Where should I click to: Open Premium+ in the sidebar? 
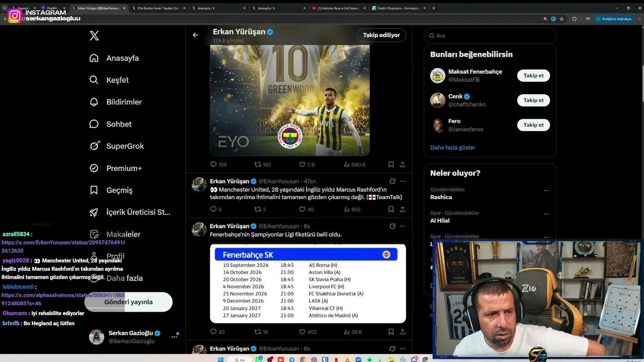pyautogui.click(x=116, y=168)
